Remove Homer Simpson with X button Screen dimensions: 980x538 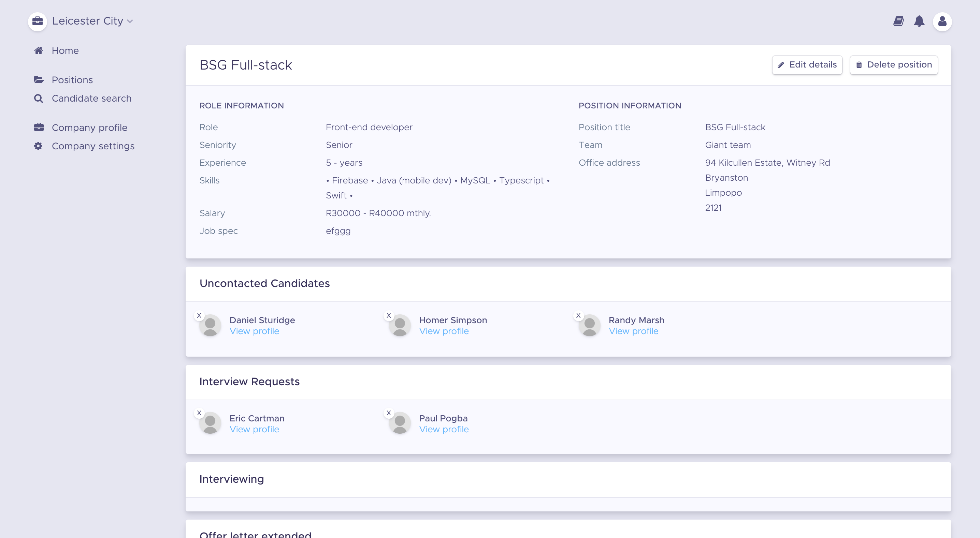pyautogui.click(x=388, y=316)
